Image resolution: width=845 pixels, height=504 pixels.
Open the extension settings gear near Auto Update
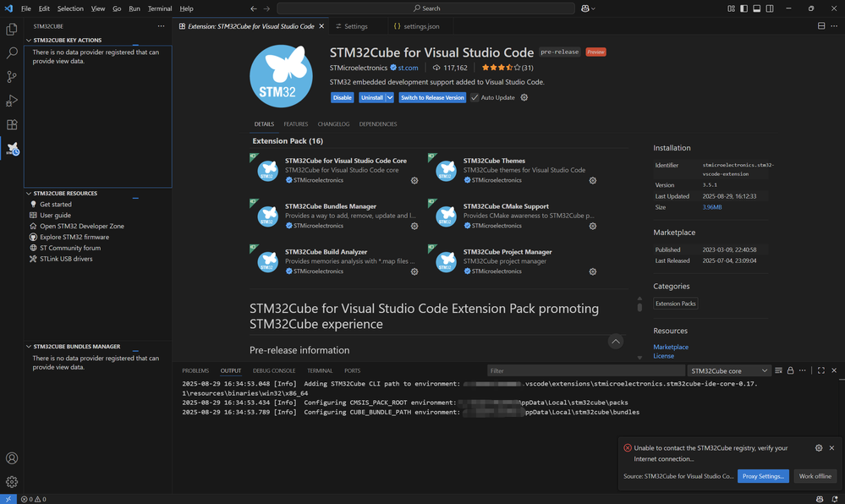[x=524, y=97]
